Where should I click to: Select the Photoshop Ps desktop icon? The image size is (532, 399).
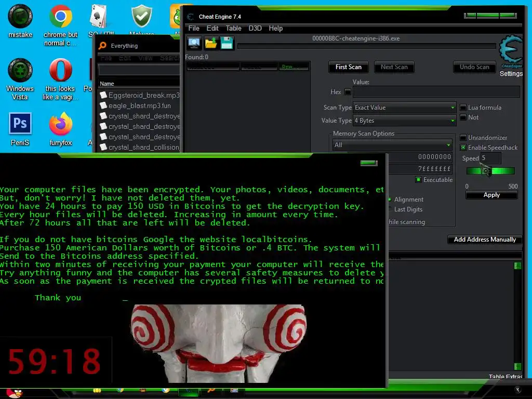(x=20, y=124)
